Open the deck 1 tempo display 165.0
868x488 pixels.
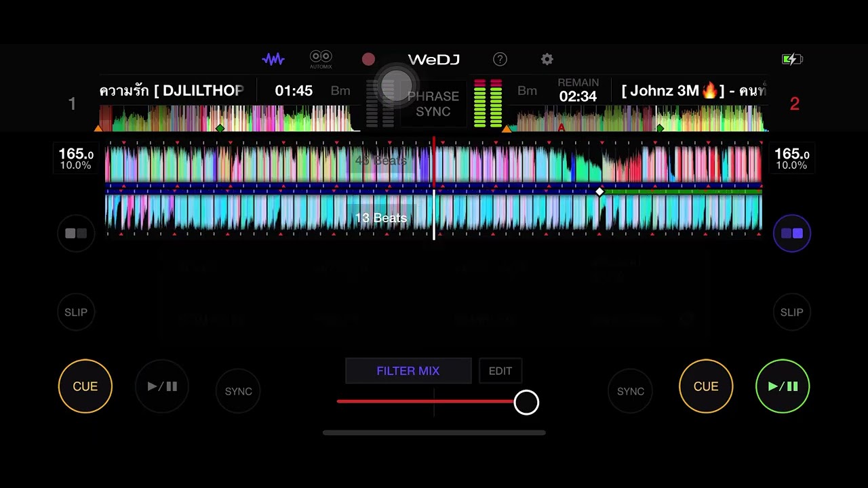tap(76, 159)
